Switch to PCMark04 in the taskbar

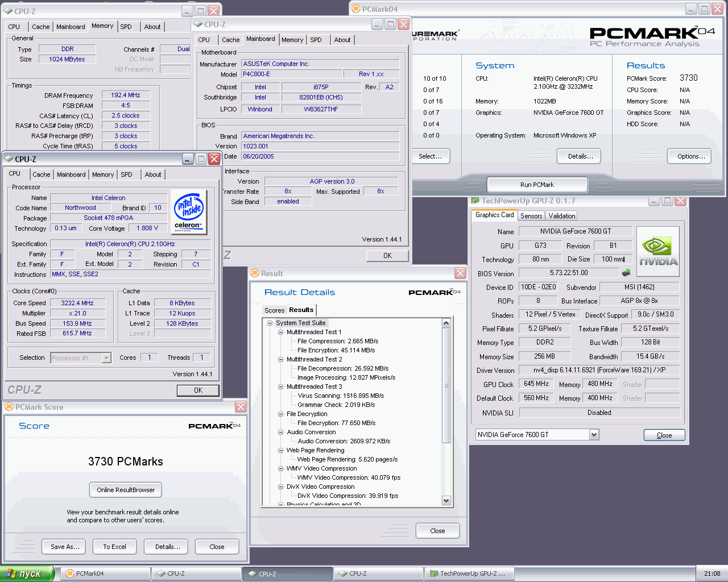pyautogui.click(x=105, y=573)
